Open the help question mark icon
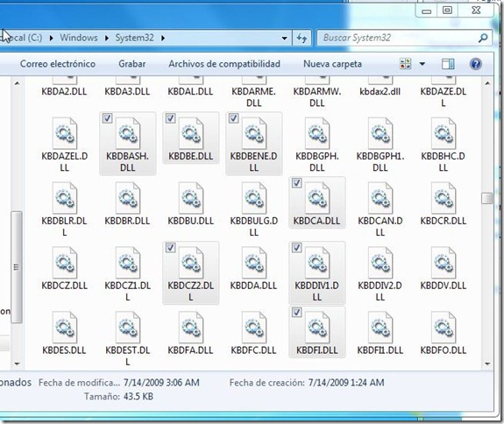 click(475, 64)
